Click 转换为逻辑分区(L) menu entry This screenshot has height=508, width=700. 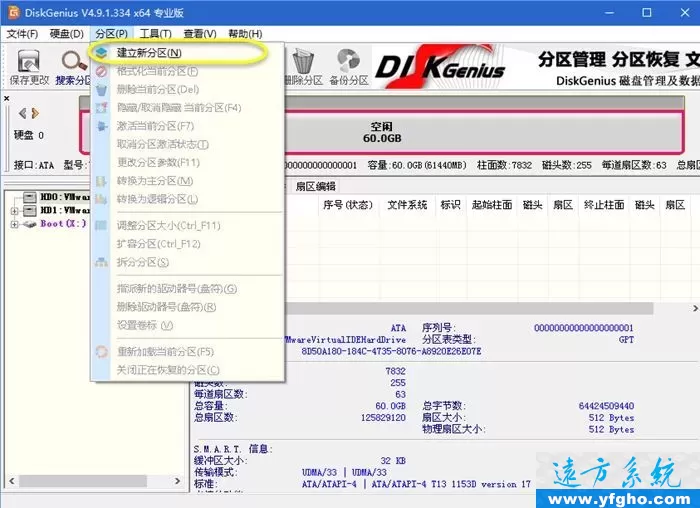(x=188, y=199)
